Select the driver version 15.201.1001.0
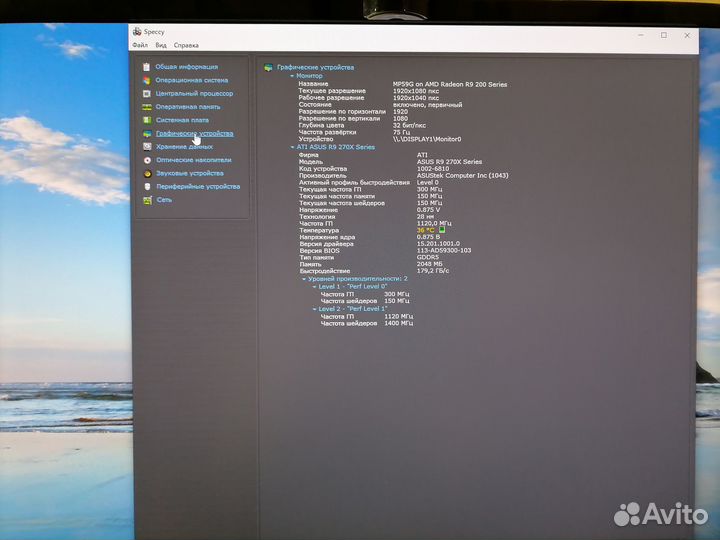Viewport: 720px width, 540px height. coord(438,244)
